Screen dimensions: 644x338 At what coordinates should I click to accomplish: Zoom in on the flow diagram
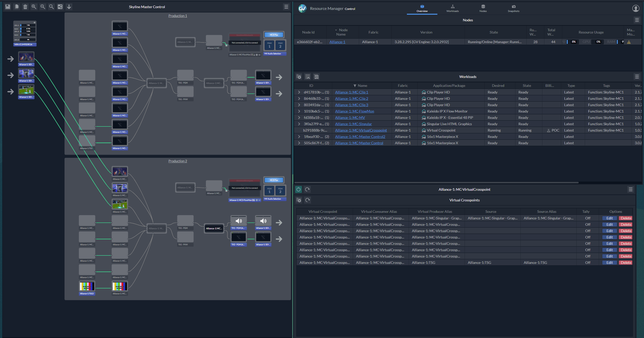[x=34, y=7]
